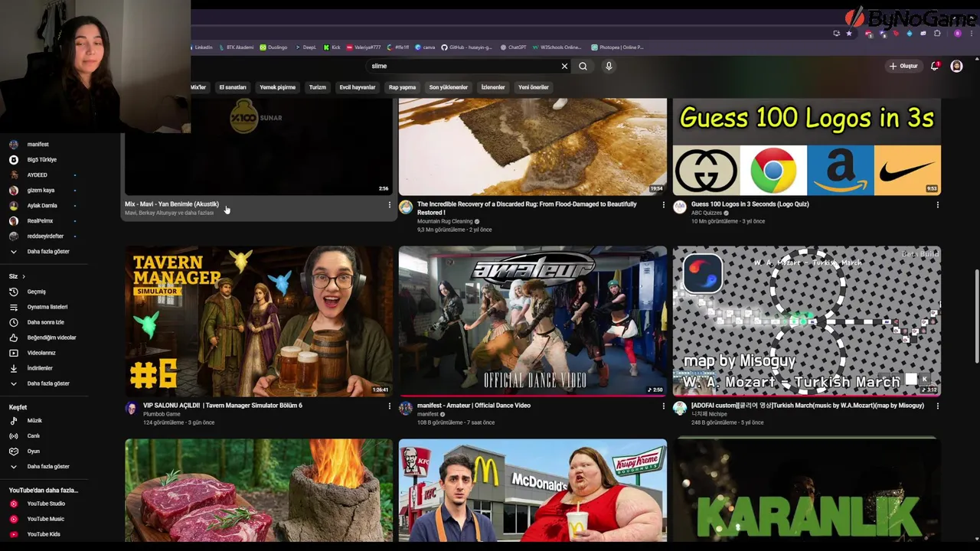Image resolution: width=980 pixels, height=551 pixels.
Task: Open the Photopea bookmark
Action: tap(617, 47)
